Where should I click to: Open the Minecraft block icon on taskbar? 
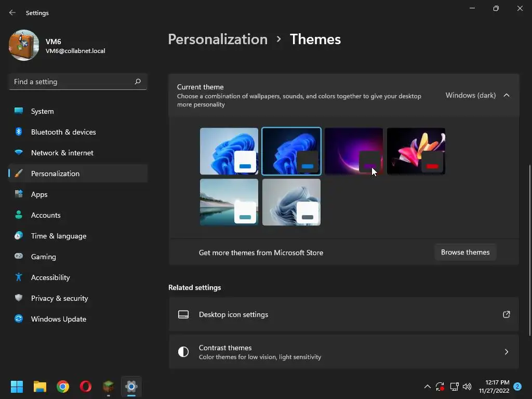pyautogui.click(x=108, y=387)
